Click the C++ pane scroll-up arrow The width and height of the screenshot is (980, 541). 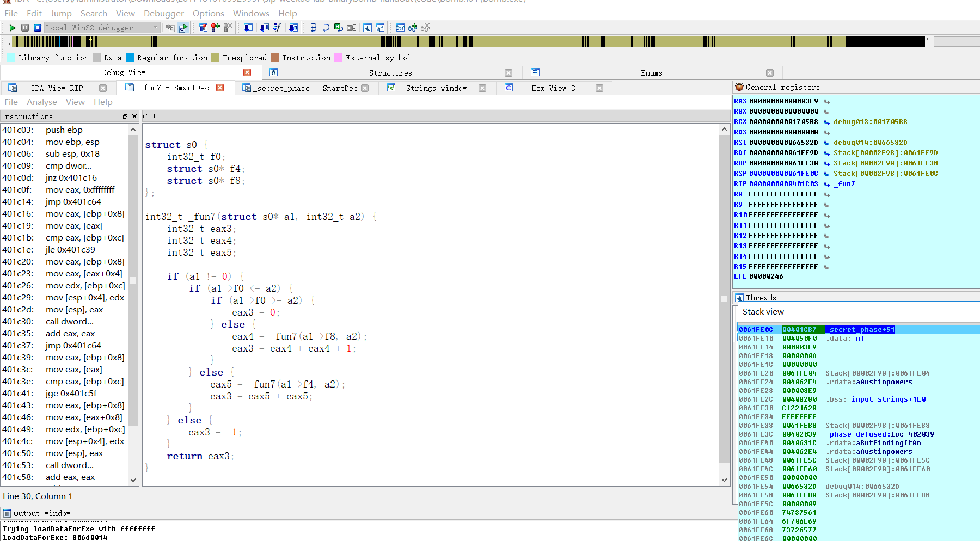[724, 130]
